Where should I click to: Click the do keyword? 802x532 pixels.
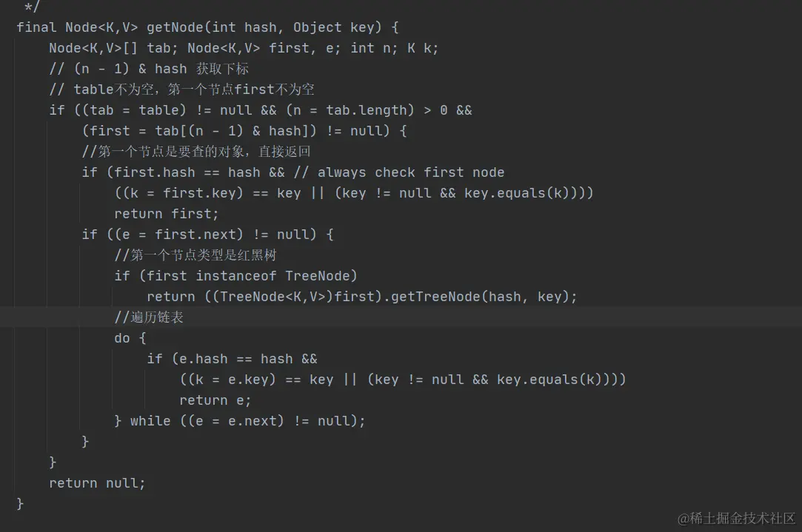122,338
